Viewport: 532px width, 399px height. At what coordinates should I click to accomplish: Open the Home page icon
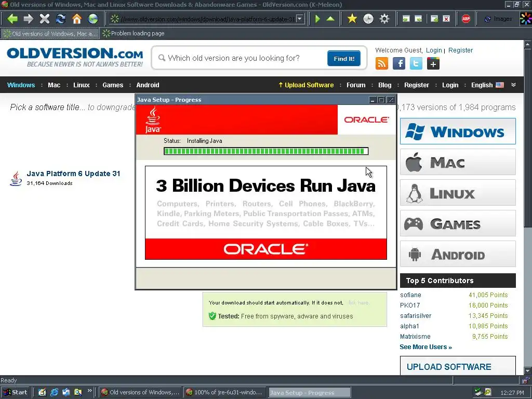[77, 19]
